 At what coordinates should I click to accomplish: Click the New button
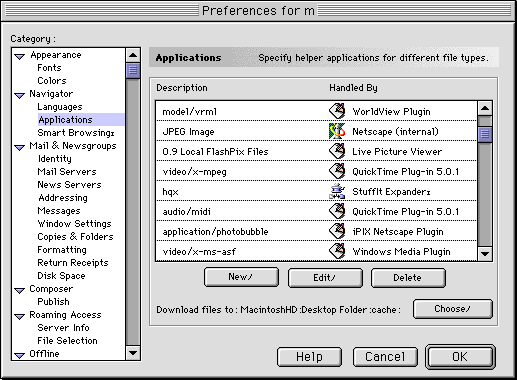coord(241,277)
